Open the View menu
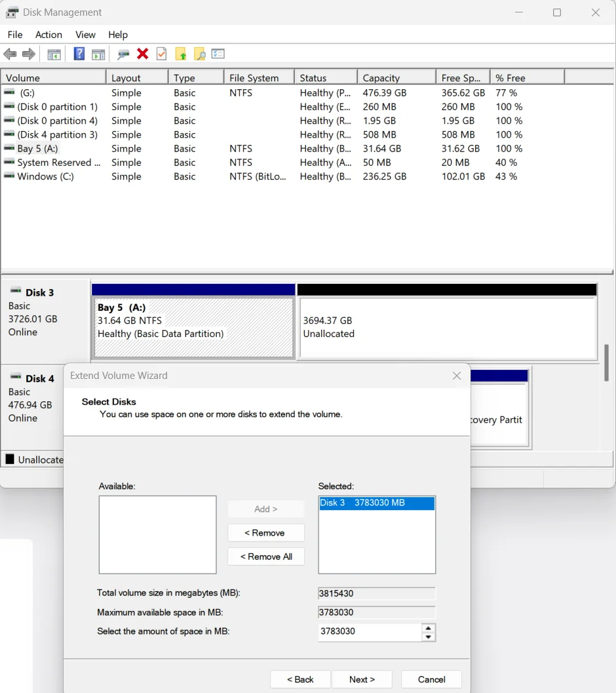 (x=85, y=35)
